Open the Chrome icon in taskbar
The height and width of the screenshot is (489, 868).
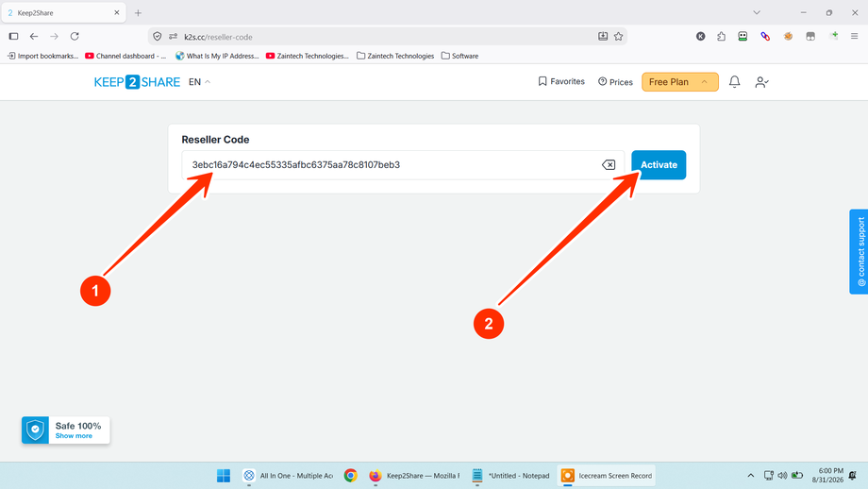tap(350, 475)
